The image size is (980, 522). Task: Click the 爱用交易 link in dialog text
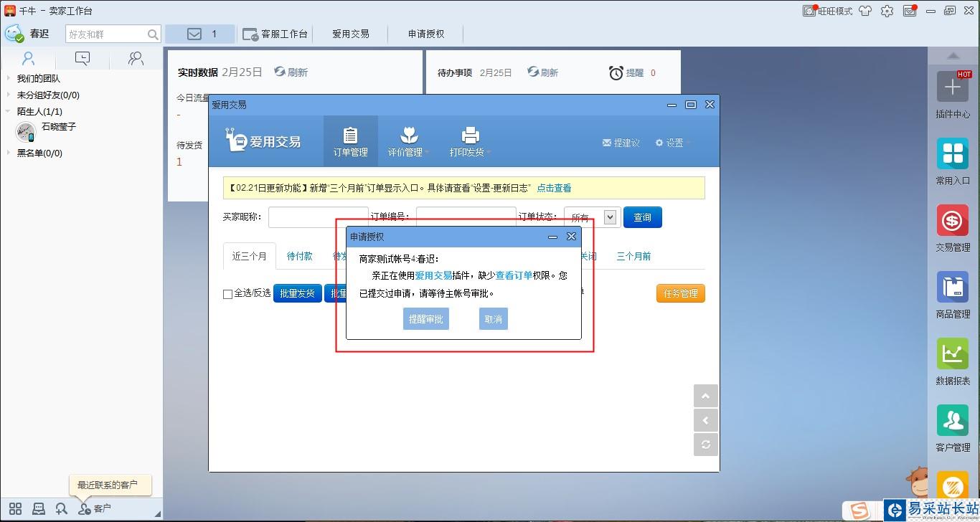coord(433,275)
